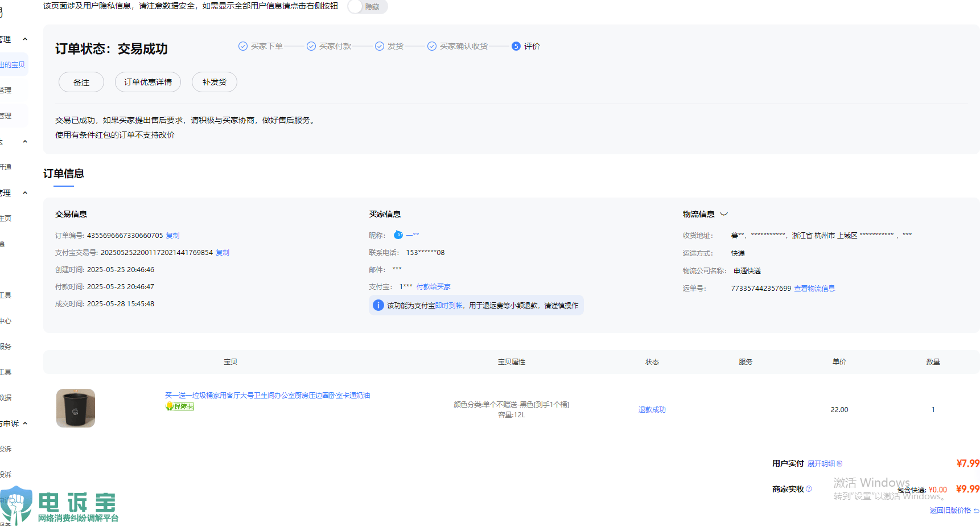Click the 买家下单 step check icon
This screenshot has height=526, width=980.
click(243, 46)
